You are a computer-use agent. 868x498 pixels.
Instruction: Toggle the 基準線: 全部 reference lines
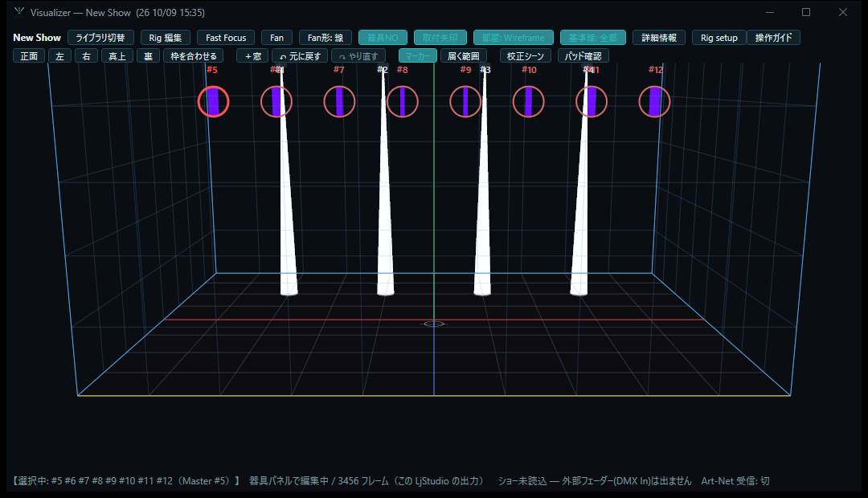coord(593,38)
